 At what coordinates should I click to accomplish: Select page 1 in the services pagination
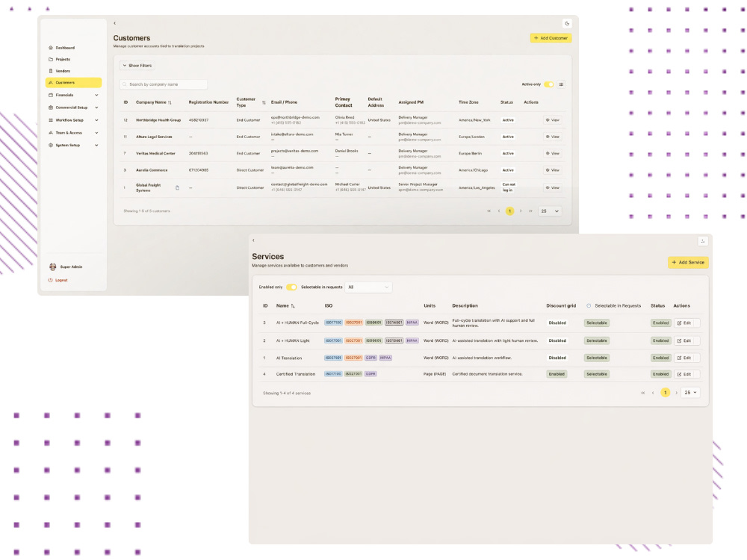click(x=665, y=393)
